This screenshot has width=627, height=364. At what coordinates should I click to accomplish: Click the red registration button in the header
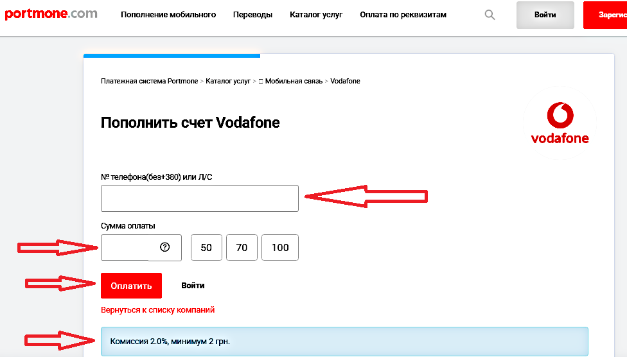605,15
